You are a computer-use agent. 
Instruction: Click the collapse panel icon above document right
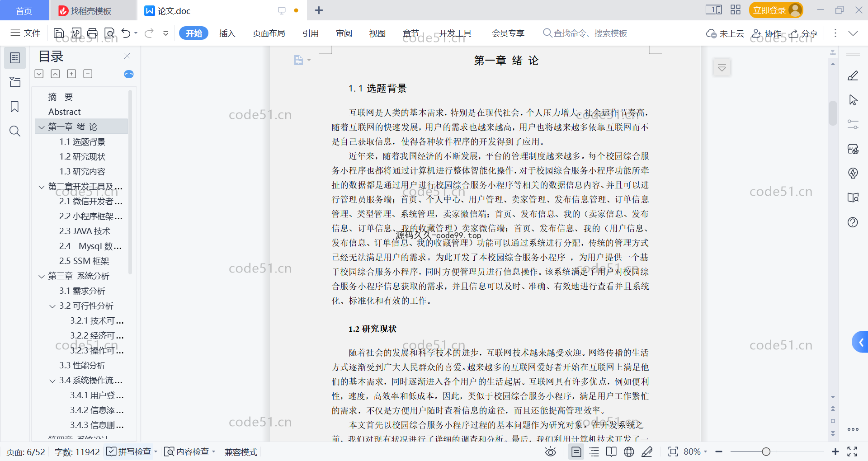pyautogui.click(x=722, y=68)
